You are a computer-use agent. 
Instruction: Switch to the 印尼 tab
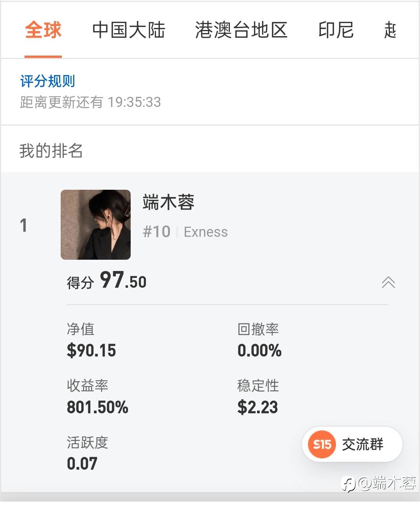[x=336, y=30]
